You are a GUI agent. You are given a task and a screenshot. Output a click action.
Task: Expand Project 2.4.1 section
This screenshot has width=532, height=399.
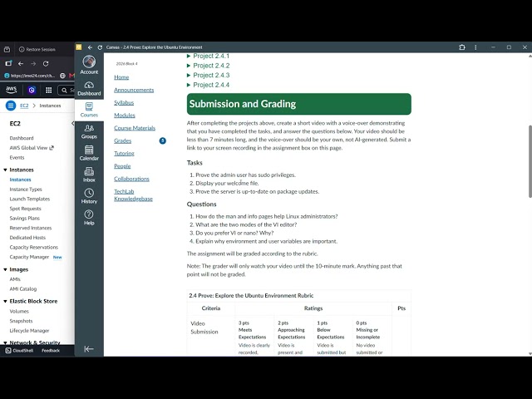[x=209, y=56]
